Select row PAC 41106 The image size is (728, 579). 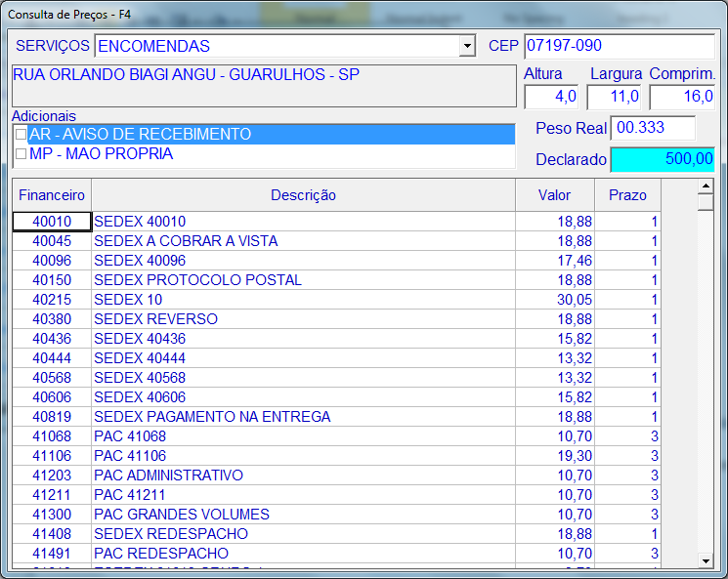[336, 455]
